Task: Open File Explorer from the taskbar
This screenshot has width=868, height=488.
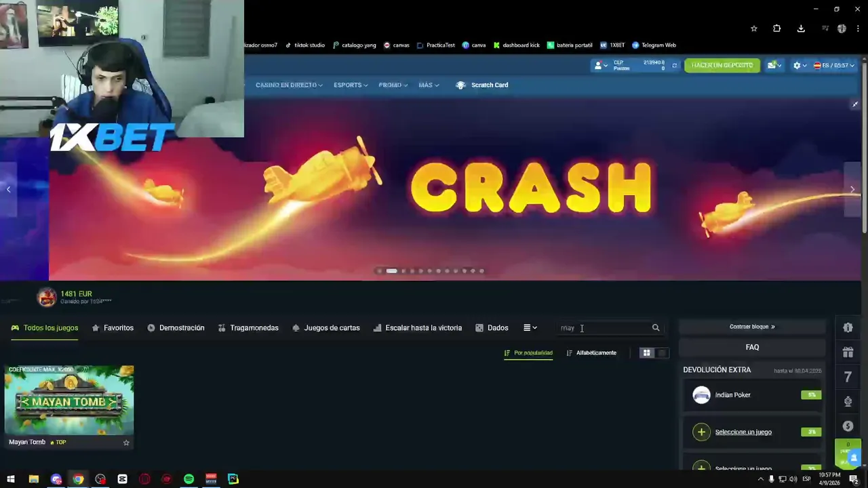Action: click(33, 479)
